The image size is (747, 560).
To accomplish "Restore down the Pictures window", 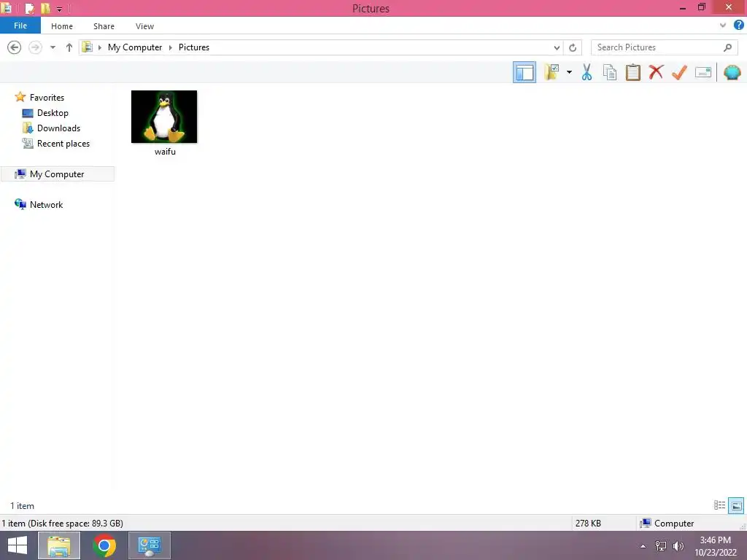I will (701, 7).
